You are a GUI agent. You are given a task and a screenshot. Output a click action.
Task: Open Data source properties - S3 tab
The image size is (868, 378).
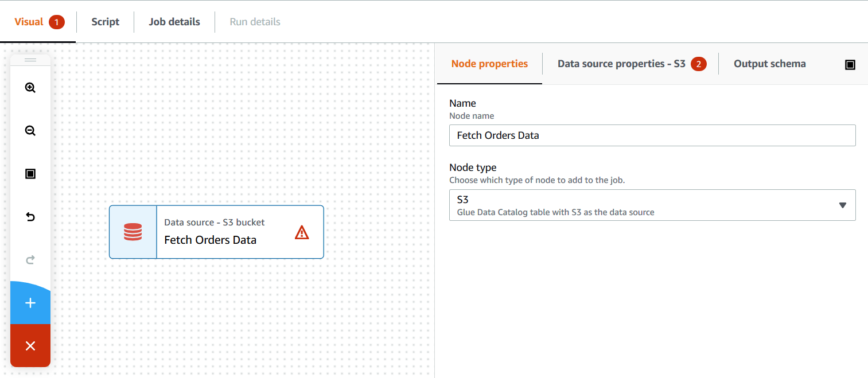pos(621,64)
